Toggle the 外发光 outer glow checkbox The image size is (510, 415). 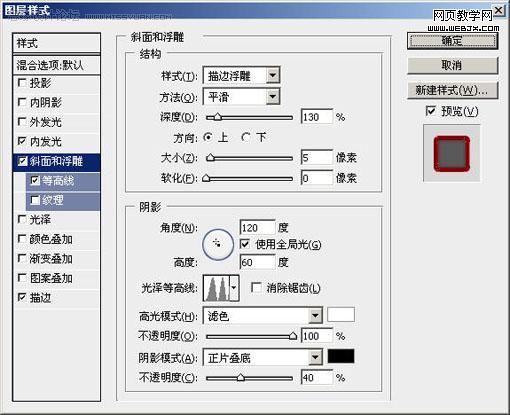point(22,122)
